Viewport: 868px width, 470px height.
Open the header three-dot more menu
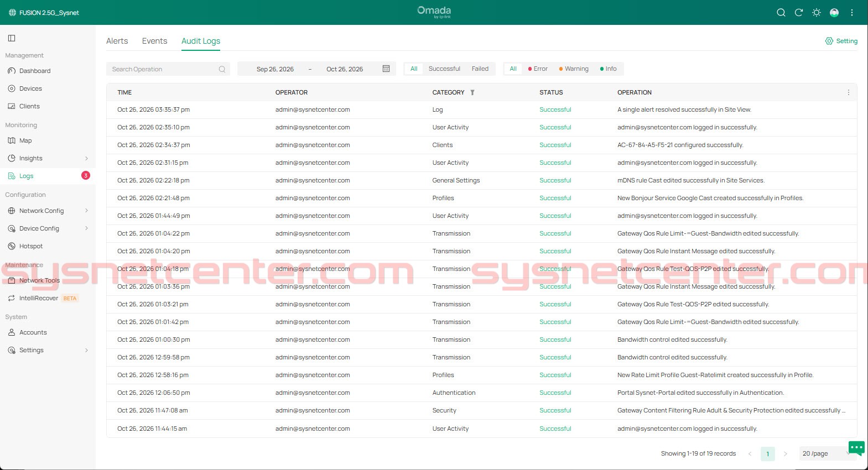(852, 13)
